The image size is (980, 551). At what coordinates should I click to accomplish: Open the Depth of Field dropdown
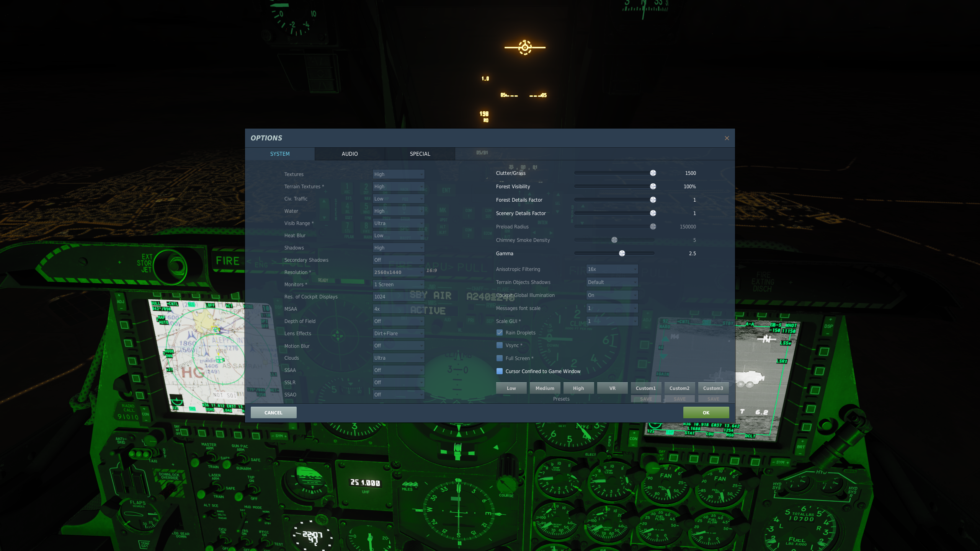pyautogui.click(x=399, y=321)
